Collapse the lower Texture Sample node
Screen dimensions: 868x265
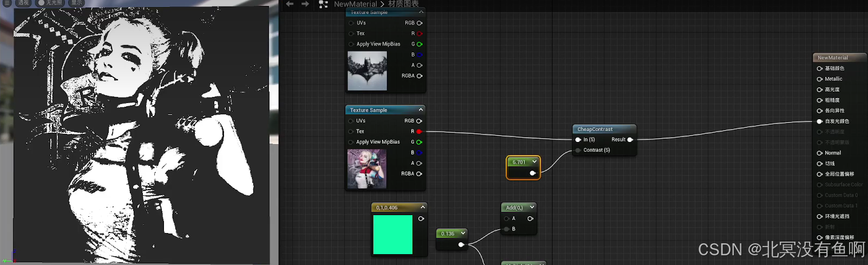(420, 109)
